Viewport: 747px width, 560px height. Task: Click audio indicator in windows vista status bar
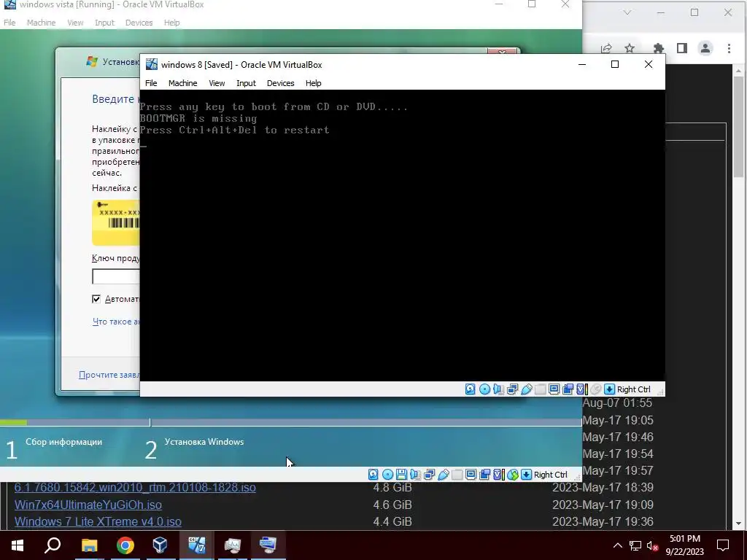click(415, 474)
